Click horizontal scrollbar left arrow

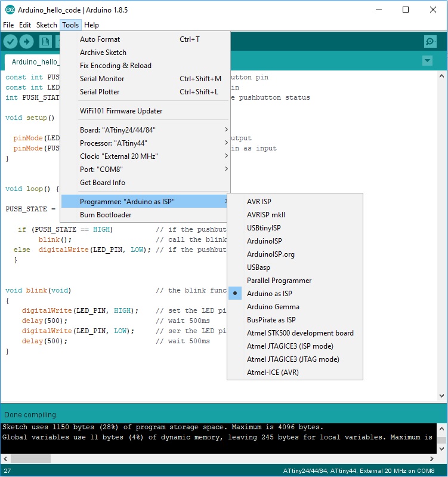(x=5, y=458)
